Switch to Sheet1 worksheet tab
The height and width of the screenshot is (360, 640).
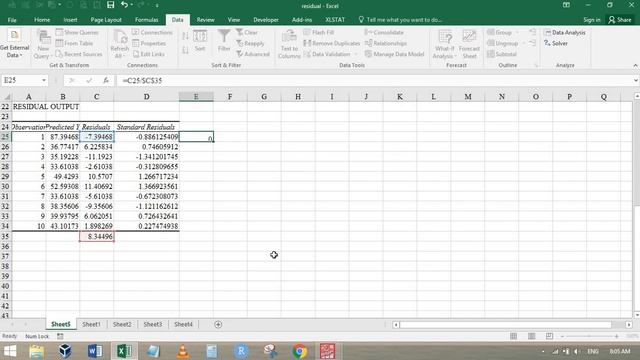pos(91,324)
